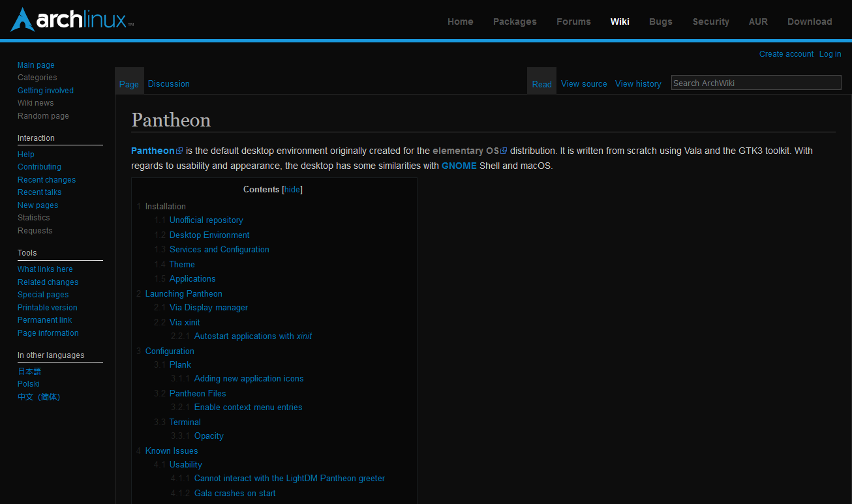Open the Unofficial repository section link
Viewport: 852px width, 504px height.
point(205,220)
